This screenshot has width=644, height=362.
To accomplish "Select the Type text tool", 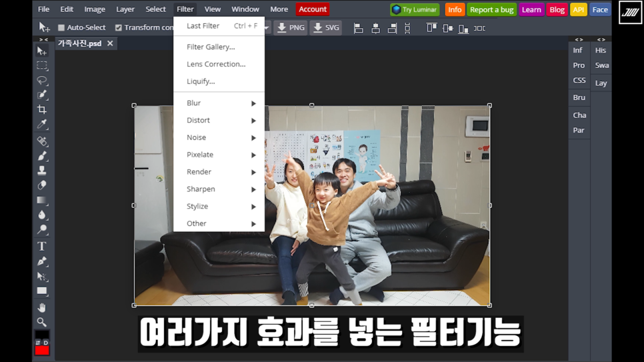I will (42, 246).
